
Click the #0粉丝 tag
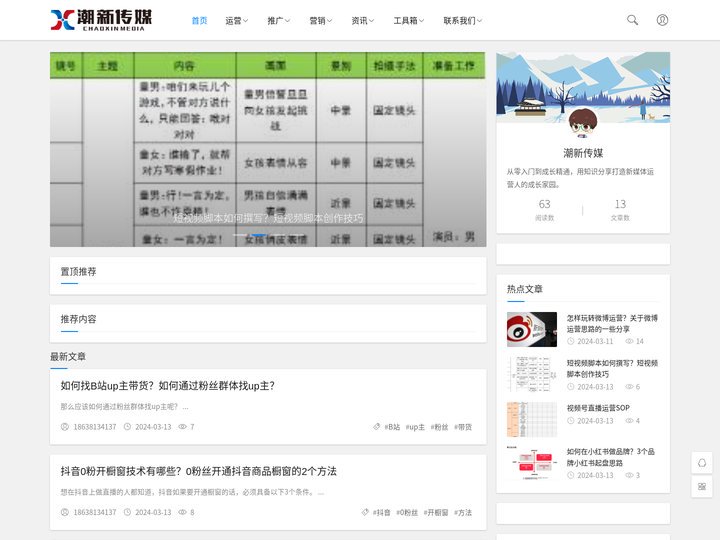(407, 512)
